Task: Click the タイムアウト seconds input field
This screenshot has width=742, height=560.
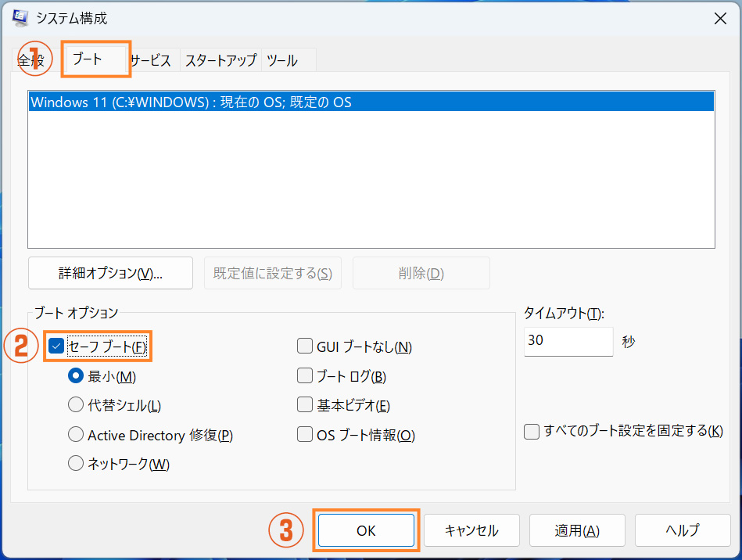Action: pyautogui.click(x=568, y=341)
